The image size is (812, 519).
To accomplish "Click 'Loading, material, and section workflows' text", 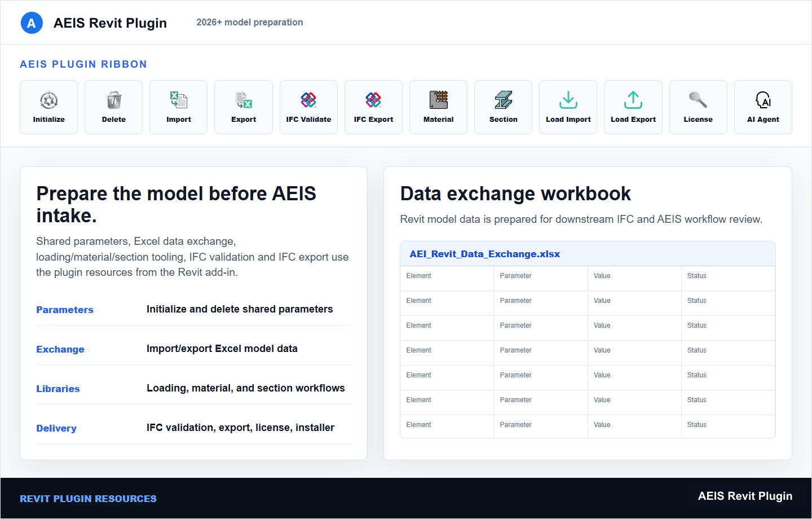I will coord(246,388).
